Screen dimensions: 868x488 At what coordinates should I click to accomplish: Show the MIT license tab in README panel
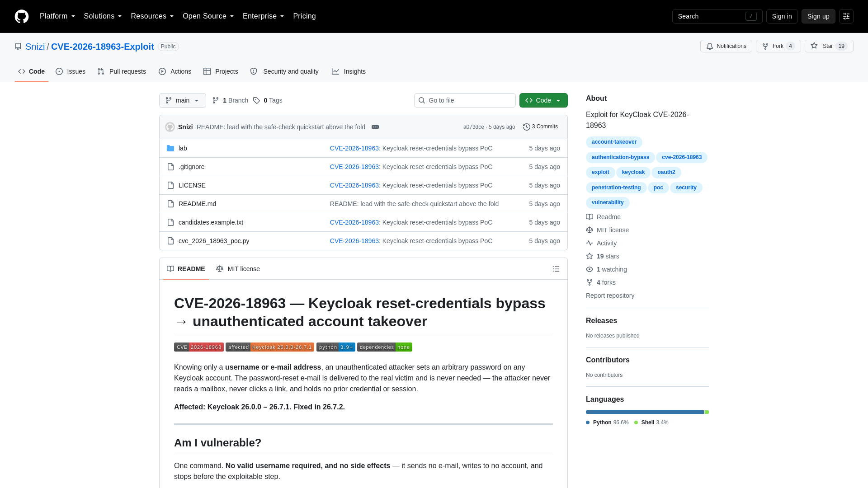click(x=238, y=269)
